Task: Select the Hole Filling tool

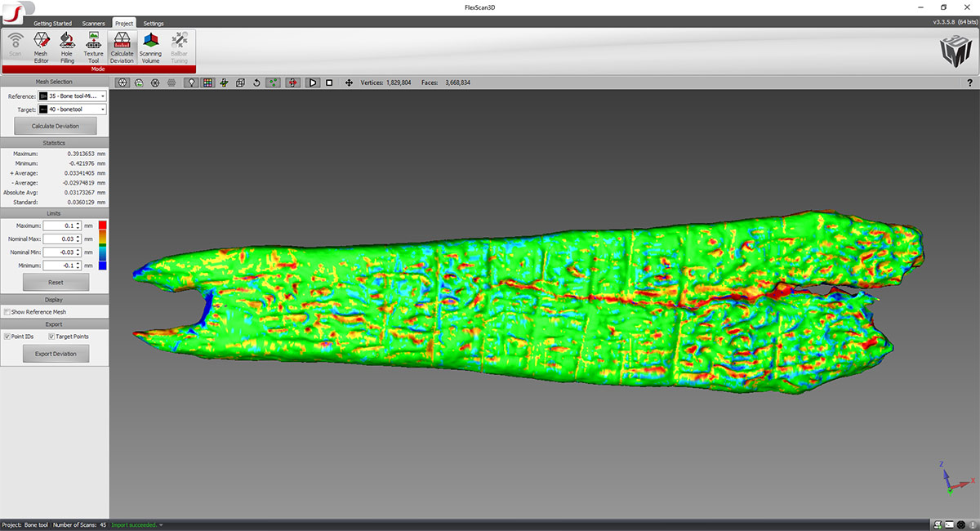Action: (67, 45)
